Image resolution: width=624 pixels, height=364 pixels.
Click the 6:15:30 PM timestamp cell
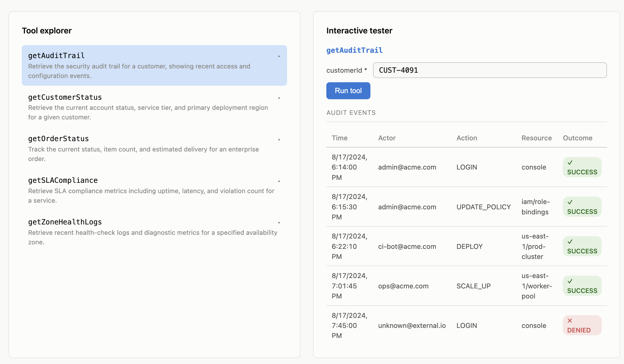(349, 207)
